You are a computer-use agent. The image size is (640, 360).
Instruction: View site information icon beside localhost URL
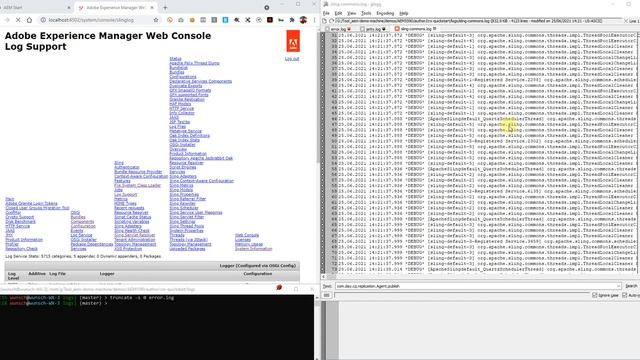[43, 20]
